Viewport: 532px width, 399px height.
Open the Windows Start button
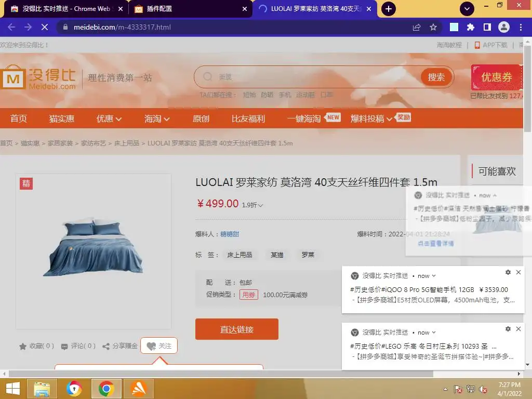13,389
